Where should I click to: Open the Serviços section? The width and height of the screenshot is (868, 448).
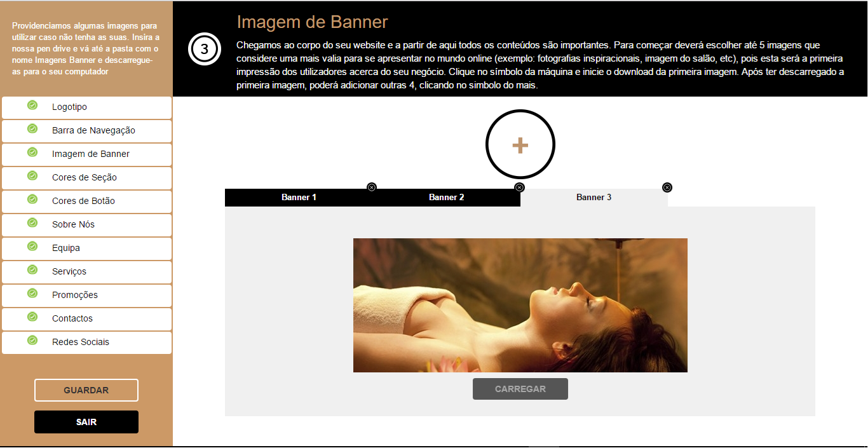[87, 272]
